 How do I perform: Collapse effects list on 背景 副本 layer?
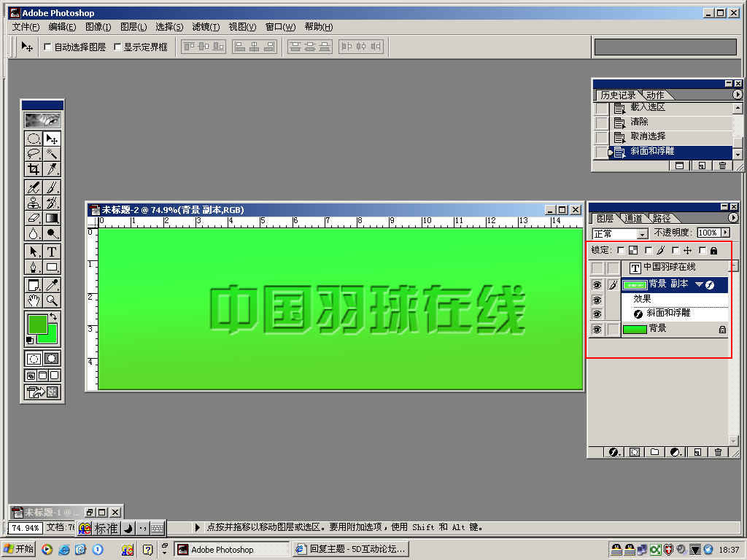[x=699, y=284]
